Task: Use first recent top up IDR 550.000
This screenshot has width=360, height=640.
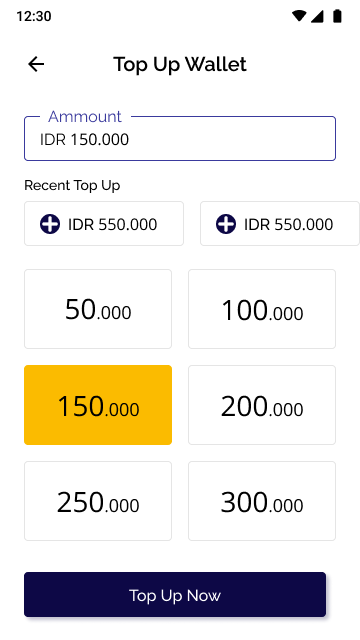Action: [104, 224]
